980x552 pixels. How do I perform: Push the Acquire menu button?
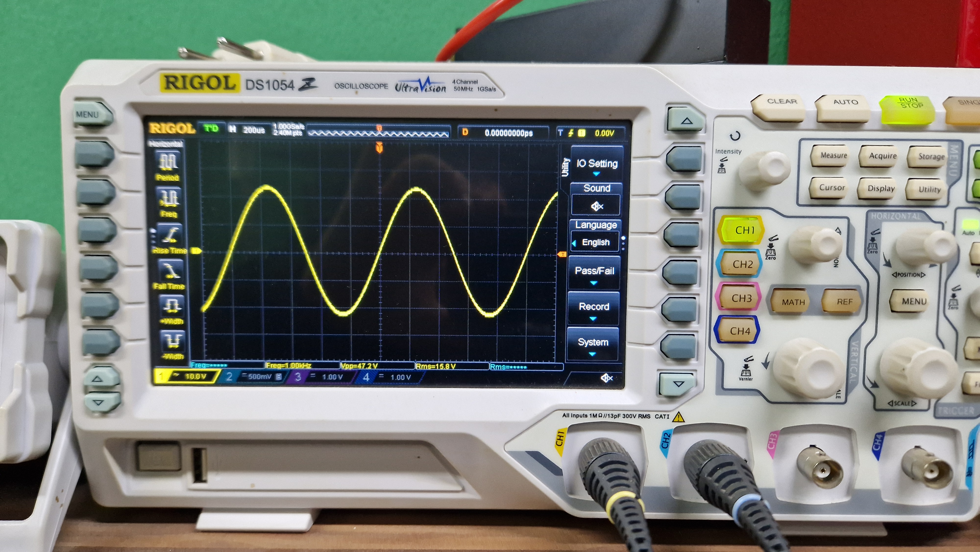pos(879,156)
